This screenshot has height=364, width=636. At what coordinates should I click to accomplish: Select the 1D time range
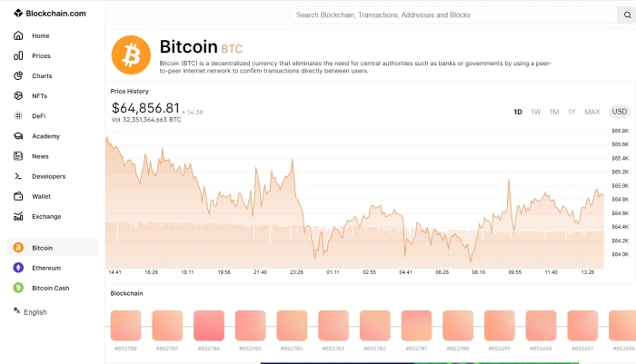pyautogui.click(x=518, y=112)
